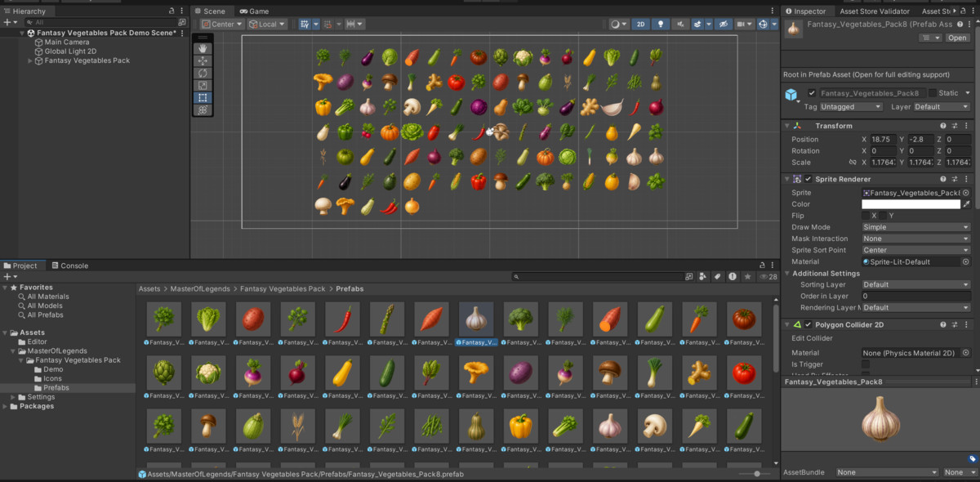Image resolution: width=980 pixels, height=482 pixels.
Task: Open the Local handle rotation dropdown
Action: click(x=267, y=25)
